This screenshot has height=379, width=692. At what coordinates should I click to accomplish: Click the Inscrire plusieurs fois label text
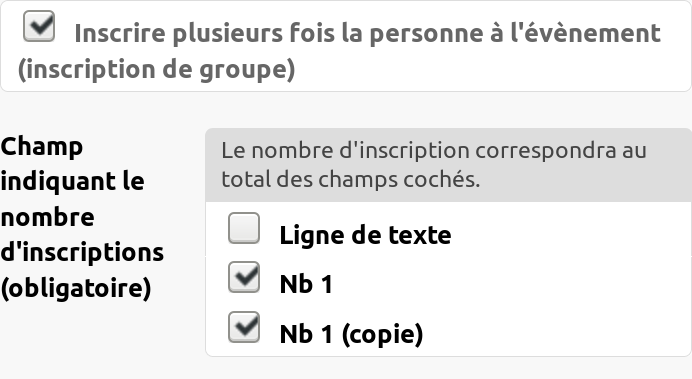click(x=367, y=34)
